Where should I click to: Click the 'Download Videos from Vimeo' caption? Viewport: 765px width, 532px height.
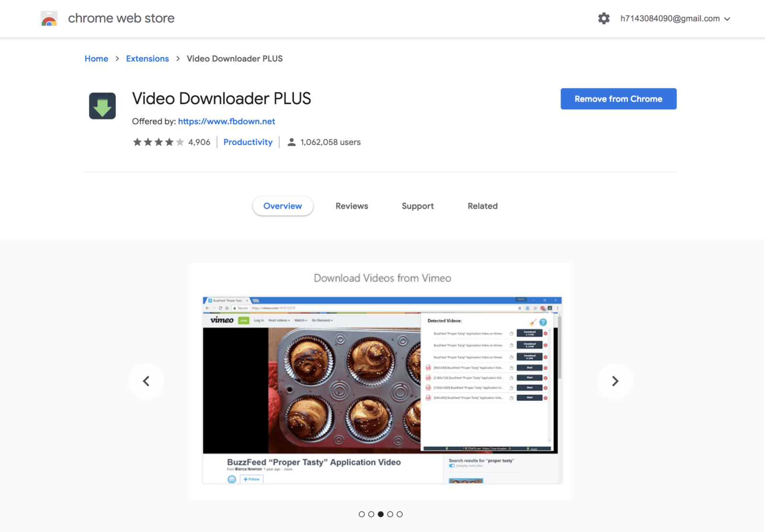[382, 278]
